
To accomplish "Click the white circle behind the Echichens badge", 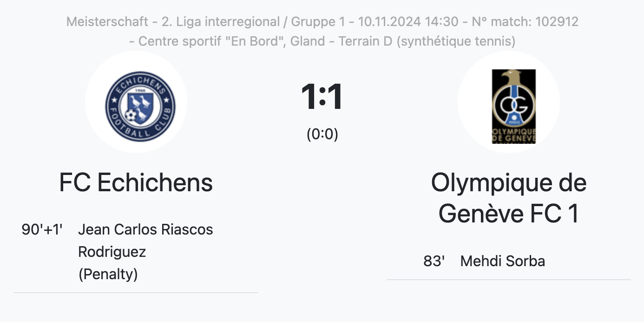I will click(136, 102).
